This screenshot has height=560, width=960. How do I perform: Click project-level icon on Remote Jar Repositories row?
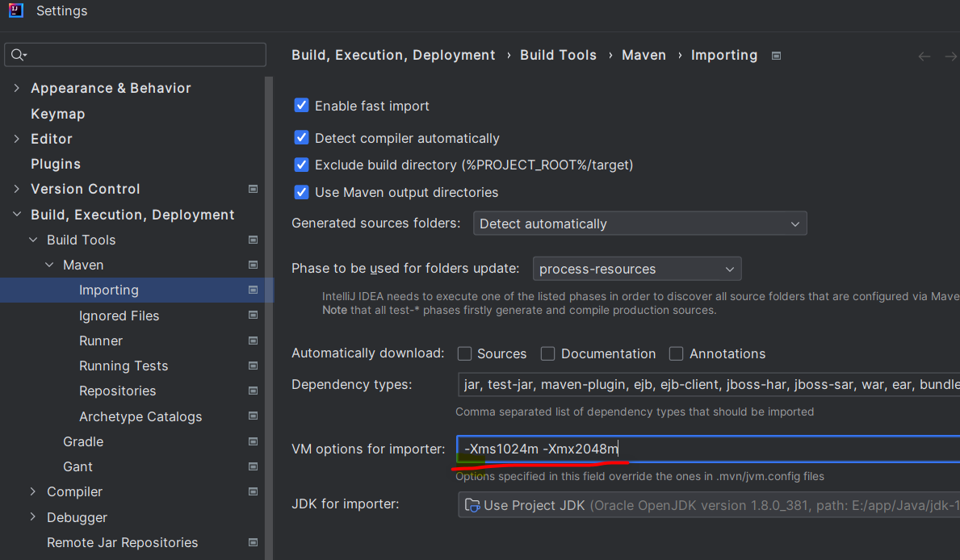click(x=253, y=543)
